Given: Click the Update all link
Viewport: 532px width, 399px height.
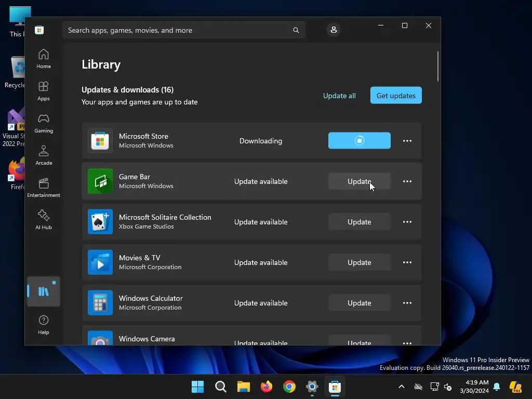Looking at the screenshot, I should (339, 96).
